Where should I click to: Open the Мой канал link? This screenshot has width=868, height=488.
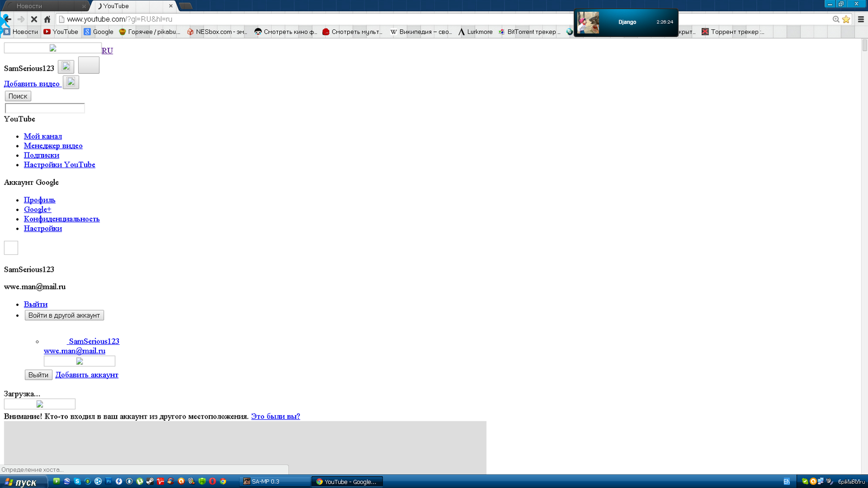(x=43, y=136)
